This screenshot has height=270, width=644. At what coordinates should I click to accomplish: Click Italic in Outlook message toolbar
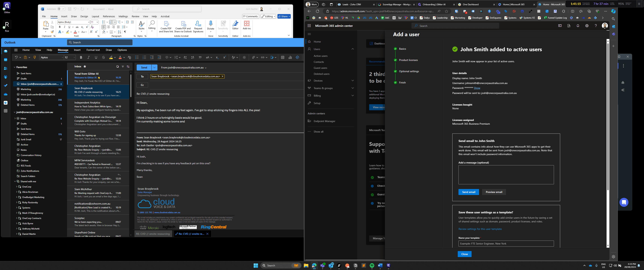coord(89,57)
